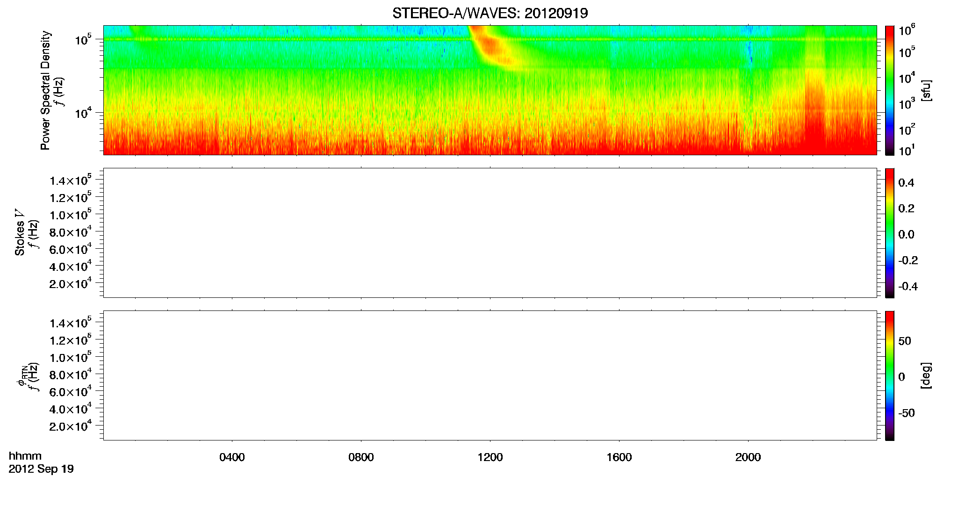
Task: Select the "2000" time axis label
Action: click(748, 457)
